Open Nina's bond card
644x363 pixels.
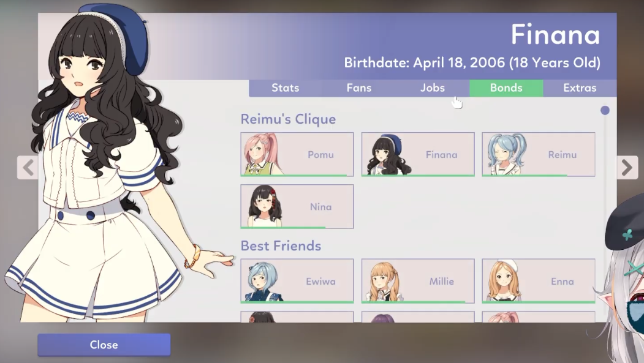(x=297, y=206)
